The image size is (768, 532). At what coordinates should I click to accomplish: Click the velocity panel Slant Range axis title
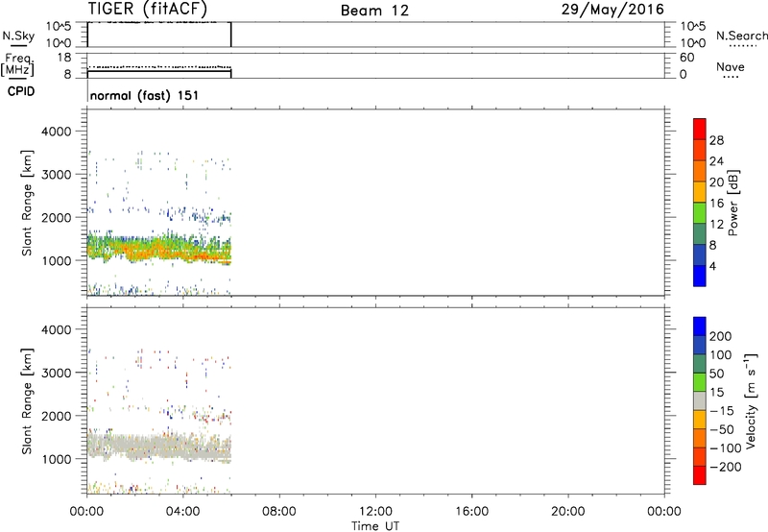27,401
